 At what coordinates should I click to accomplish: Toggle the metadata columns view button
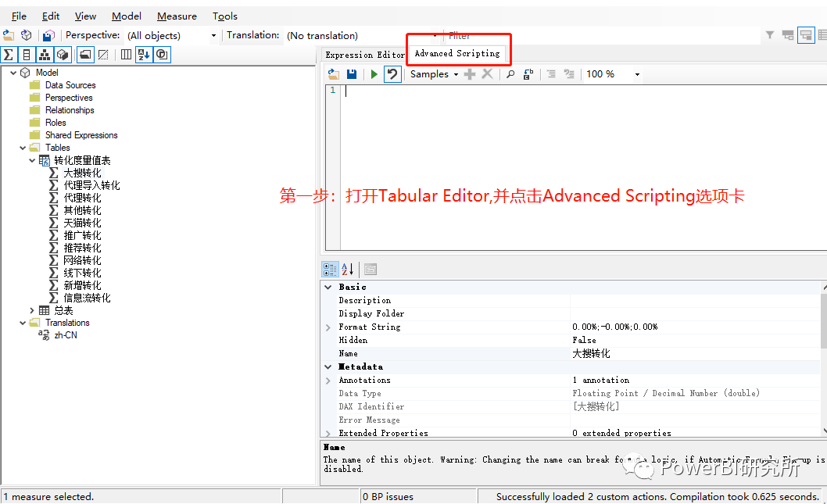tap(126, 54)
